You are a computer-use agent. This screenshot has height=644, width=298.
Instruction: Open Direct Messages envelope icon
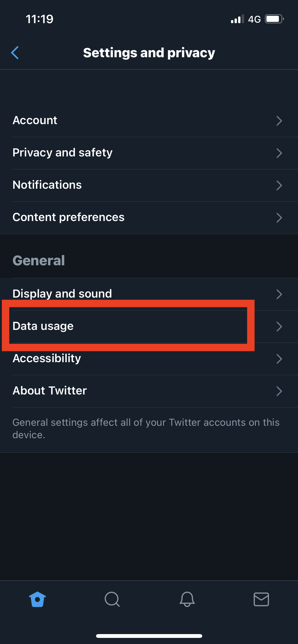(261, 599)
